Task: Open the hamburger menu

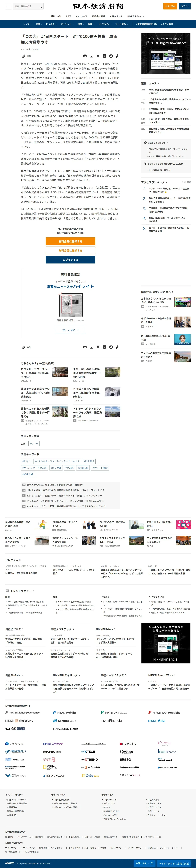Action: click(8, 6)
